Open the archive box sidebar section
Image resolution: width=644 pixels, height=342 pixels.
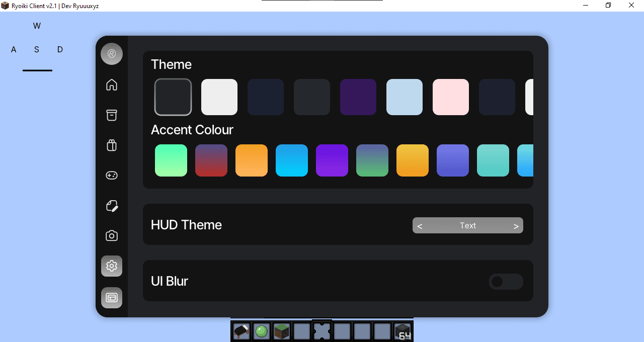[112, 115]
